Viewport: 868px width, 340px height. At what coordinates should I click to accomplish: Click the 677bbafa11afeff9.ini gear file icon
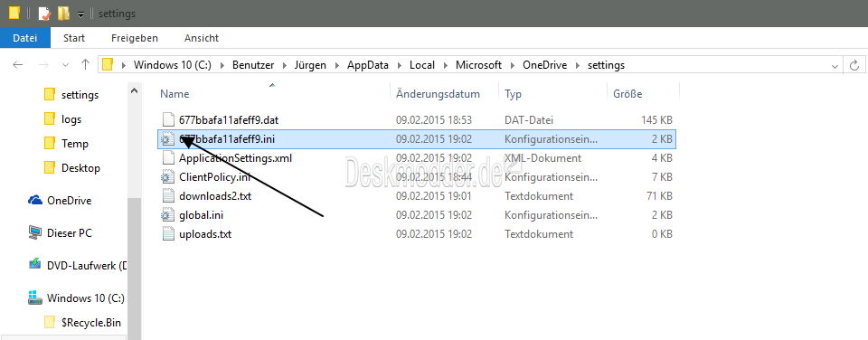[x=168, y=139]
